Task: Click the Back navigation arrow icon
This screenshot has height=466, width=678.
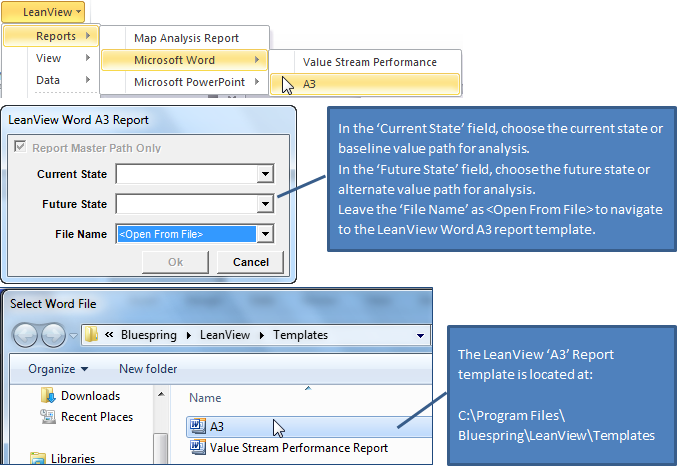Action: (26, 335)
